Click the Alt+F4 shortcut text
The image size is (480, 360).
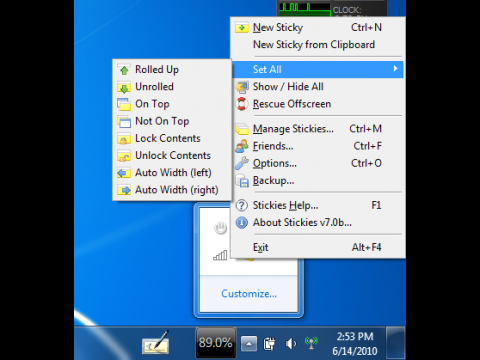[366, 247]
